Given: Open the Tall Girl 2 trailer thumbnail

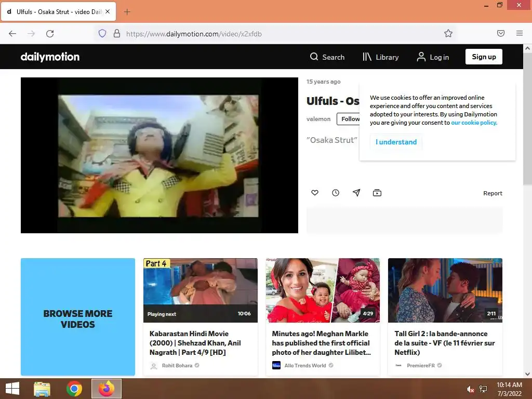Looking at the screenshot, I should tap(445, 290).
